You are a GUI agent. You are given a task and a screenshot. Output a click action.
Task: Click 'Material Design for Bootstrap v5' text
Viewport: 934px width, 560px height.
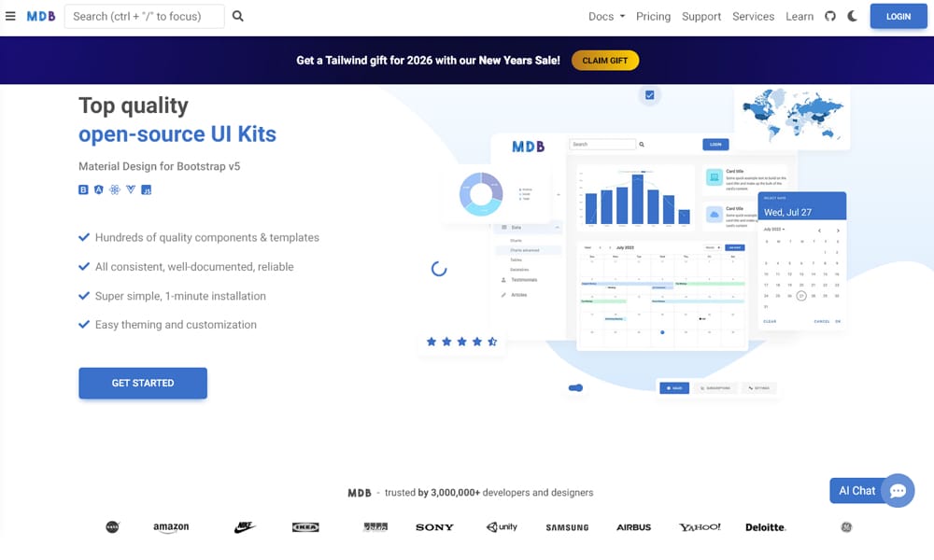click(159, 166)
